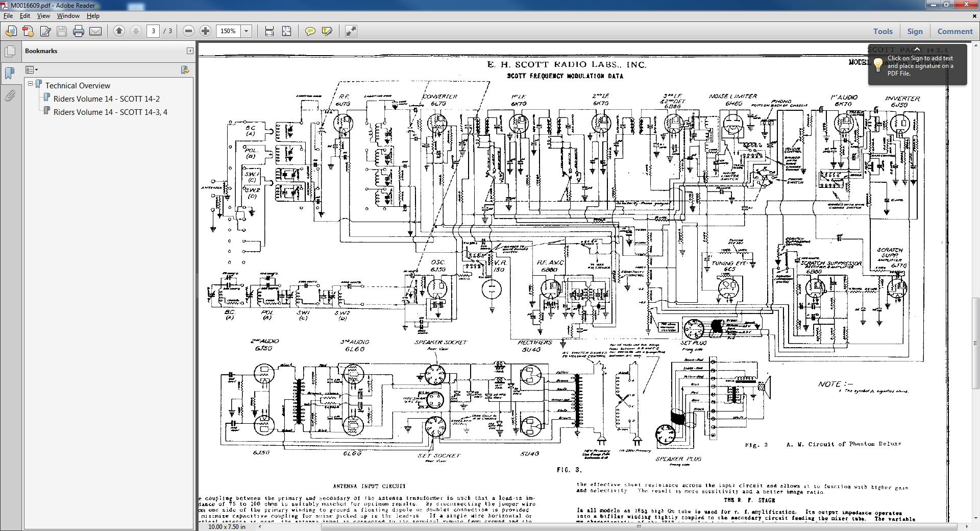Screen dimensions: 980x531
Task: Click the SCOTT FREQUENCY MODULATION DATA heading
Action: tap(565, 76)
